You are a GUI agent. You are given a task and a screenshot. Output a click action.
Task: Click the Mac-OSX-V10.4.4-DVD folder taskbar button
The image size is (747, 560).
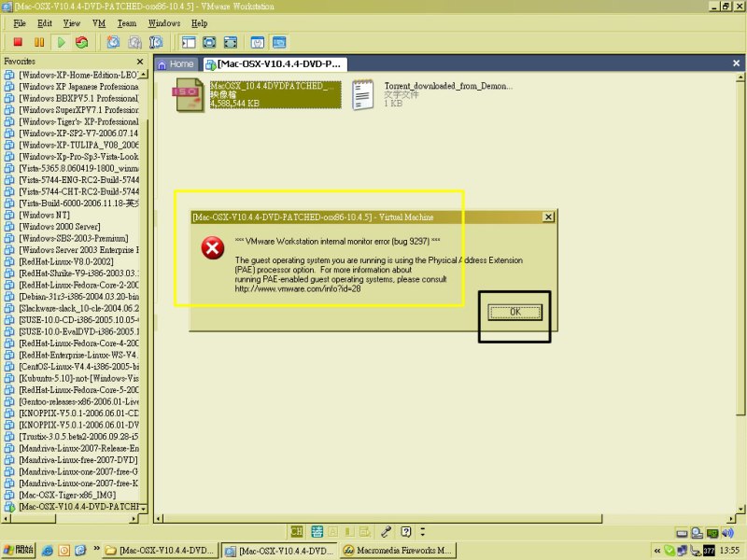161,551
